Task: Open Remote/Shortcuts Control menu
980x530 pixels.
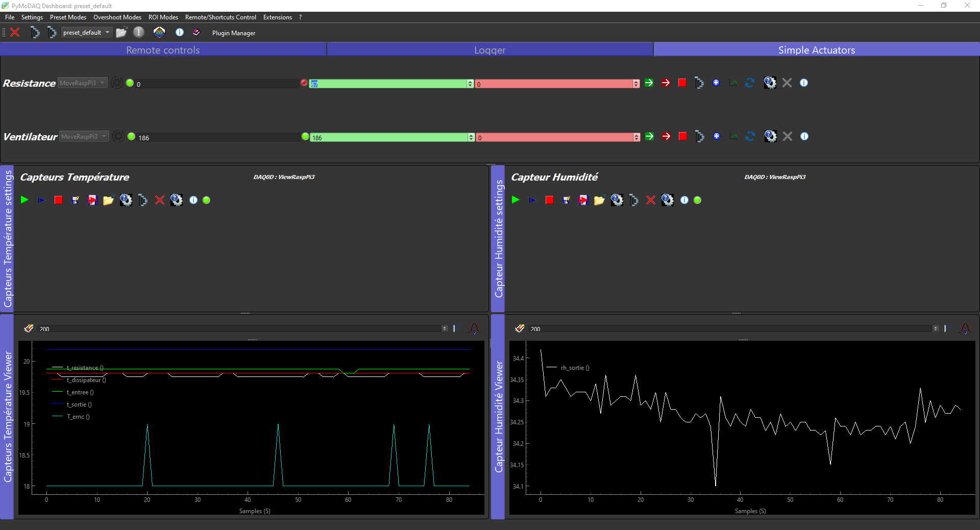Action: click(x=220, y=17)
